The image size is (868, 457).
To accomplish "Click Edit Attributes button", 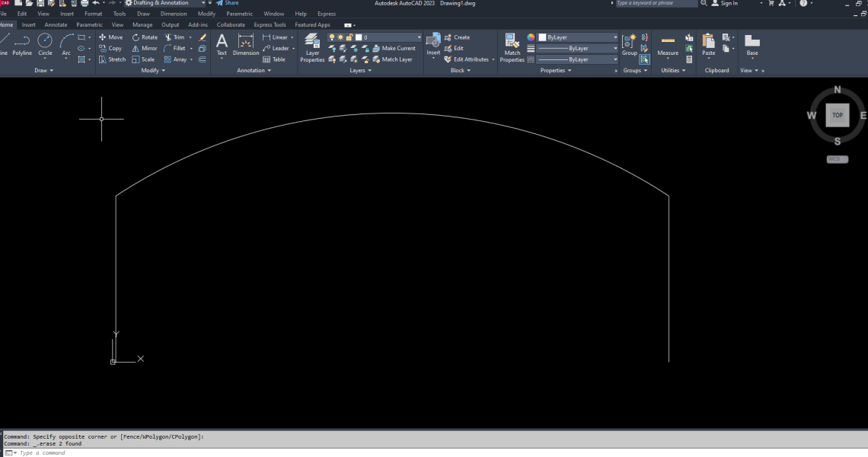I will point(467,59).
